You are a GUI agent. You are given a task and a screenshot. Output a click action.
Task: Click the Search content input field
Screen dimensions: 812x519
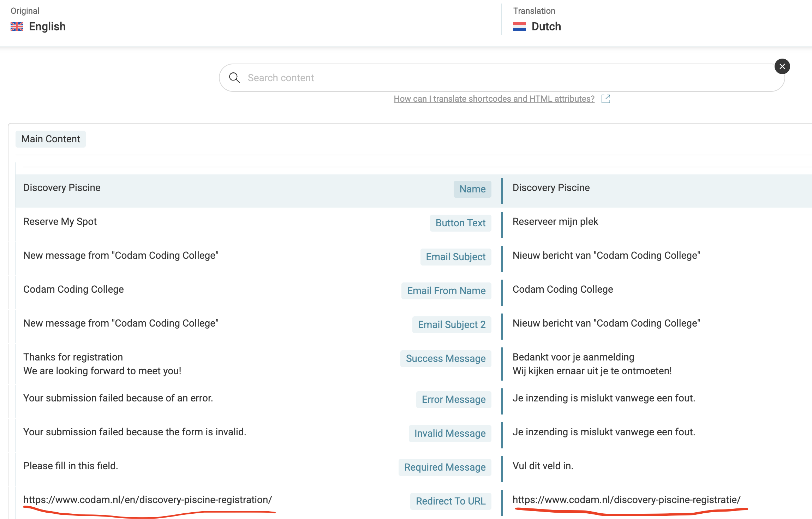(494, 78)
